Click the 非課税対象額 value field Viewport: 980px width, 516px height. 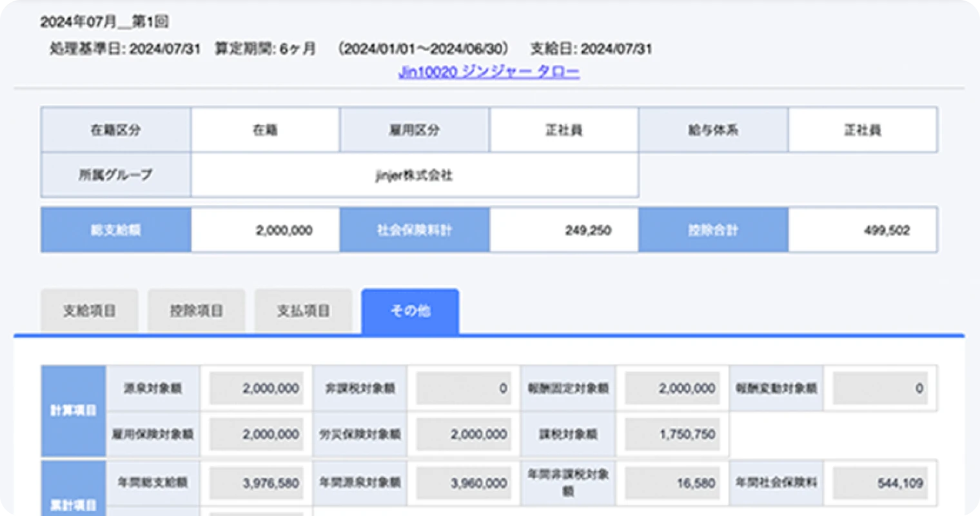click(464, 389)
